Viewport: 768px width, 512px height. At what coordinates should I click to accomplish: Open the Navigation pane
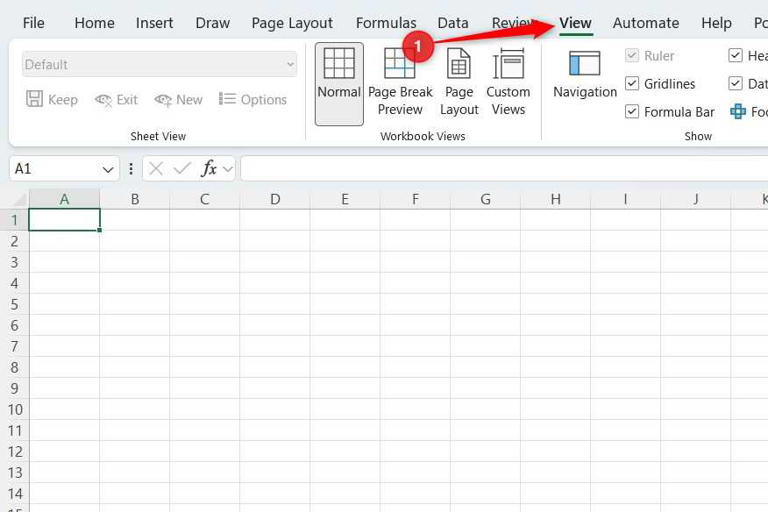[x=585, y=75]
